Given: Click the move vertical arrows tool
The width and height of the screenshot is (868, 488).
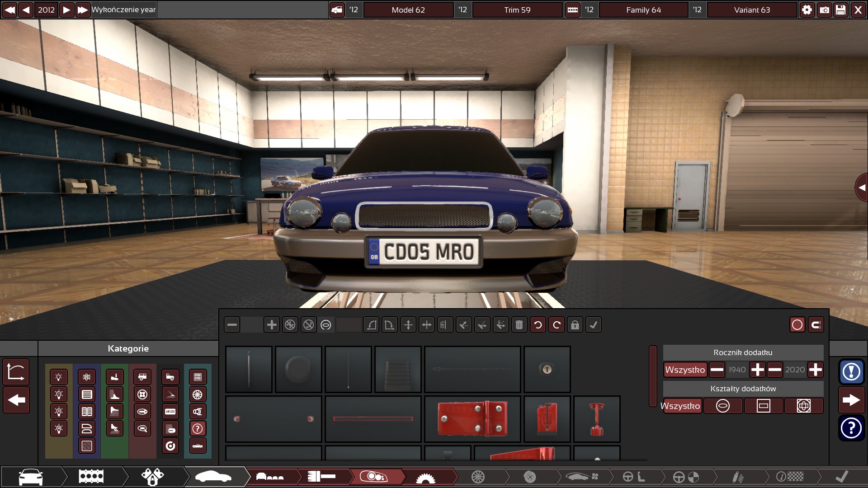Looking at the screenshot, I should tap(408, 324).
